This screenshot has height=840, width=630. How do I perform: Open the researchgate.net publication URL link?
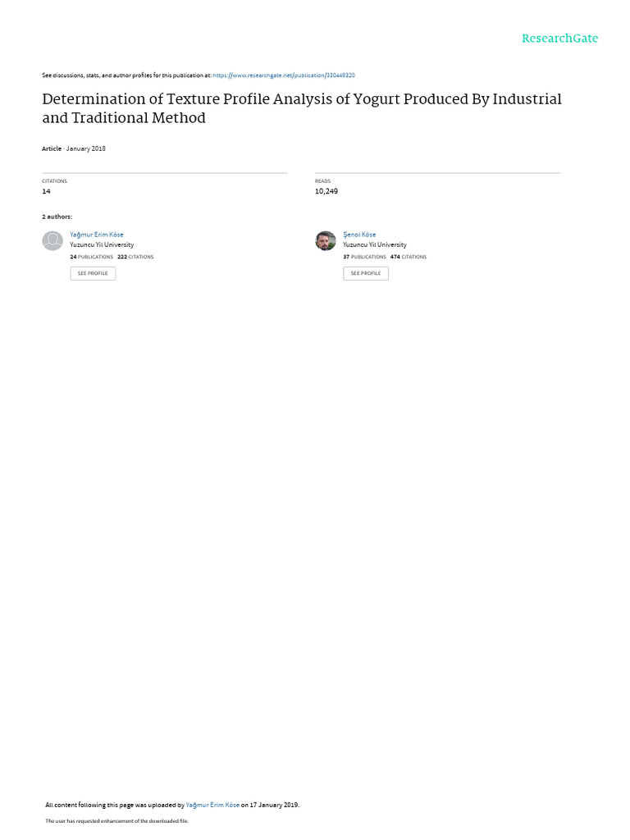coord(284,75)
